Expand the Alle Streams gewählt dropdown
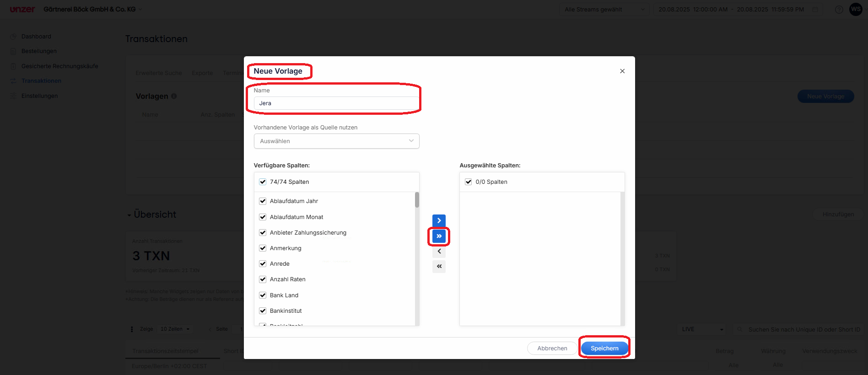The image size is (868, 375). (604, 10)
